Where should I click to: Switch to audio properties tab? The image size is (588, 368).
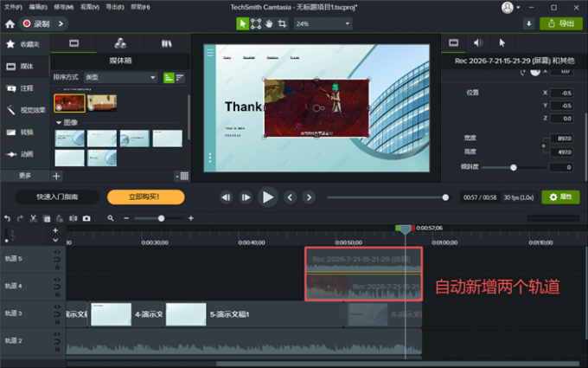pyautogui.click(x=478, y=42)
